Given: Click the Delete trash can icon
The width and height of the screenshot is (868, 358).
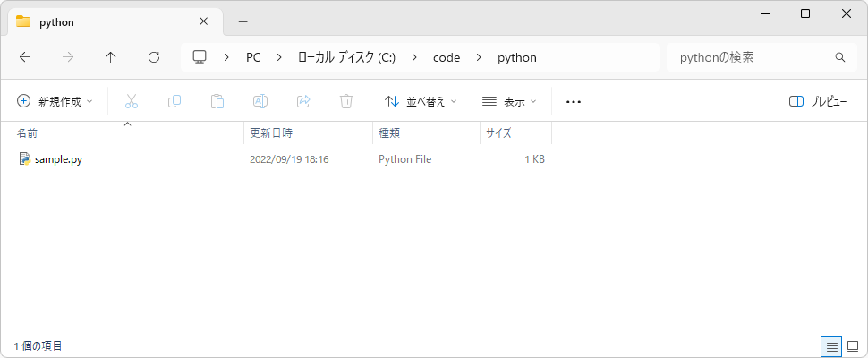Looking at the screenshot, I should click(346, 101).
